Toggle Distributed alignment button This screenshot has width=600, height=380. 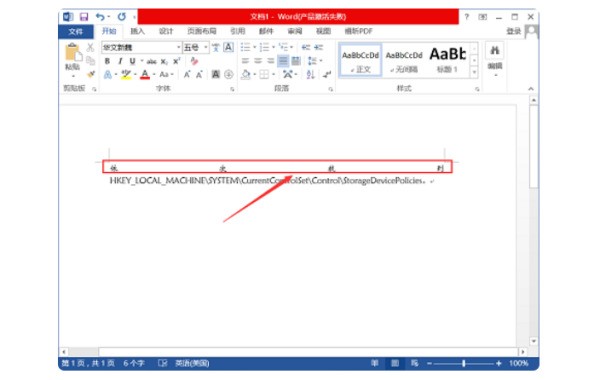point(296,61)
